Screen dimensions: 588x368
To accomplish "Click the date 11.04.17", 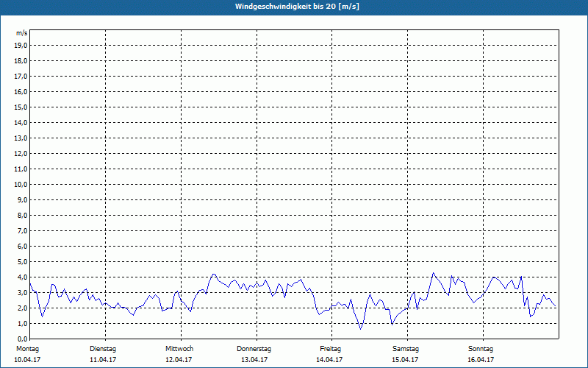I will coord(103,360).
